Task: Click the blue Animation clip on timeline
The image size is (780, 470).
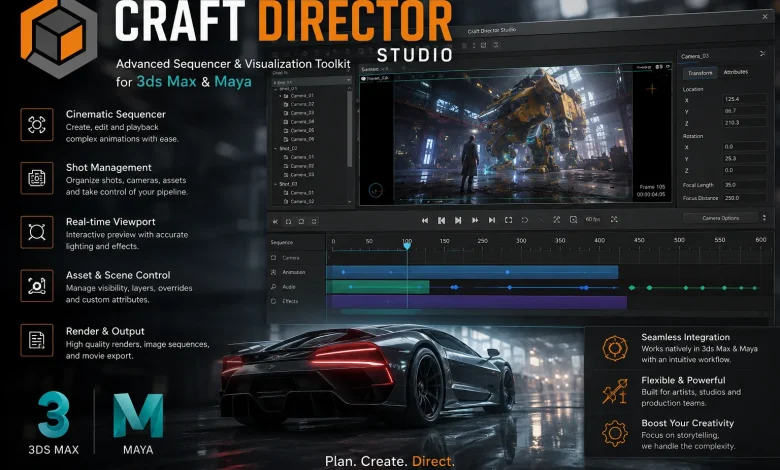Action: click(472, 272)
